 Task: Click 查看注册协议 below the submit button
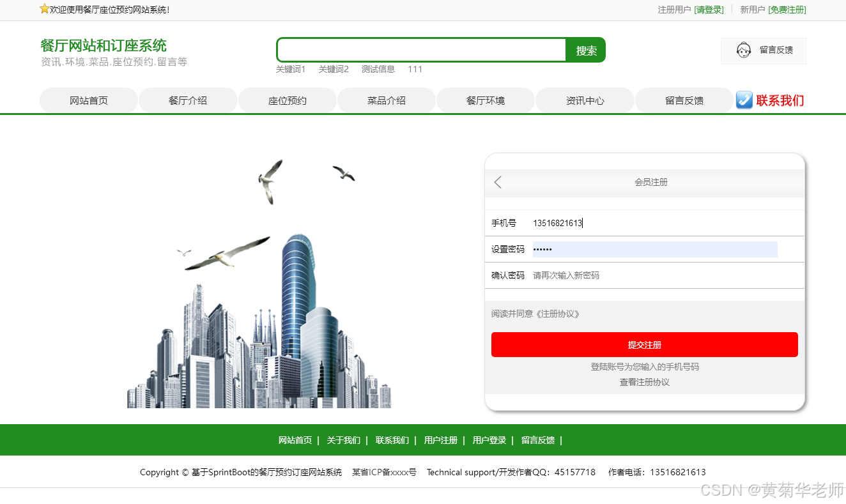(643, 382)
